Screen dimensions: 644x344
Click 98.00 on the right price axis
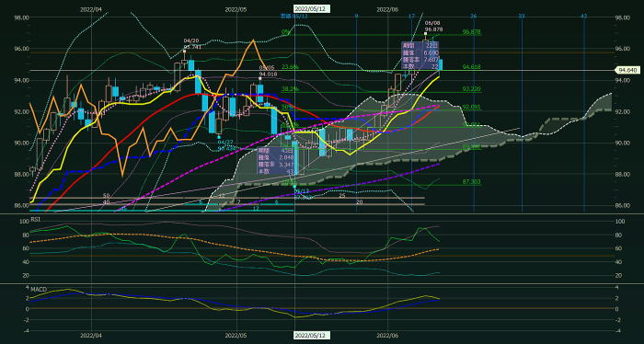[622, 17]
